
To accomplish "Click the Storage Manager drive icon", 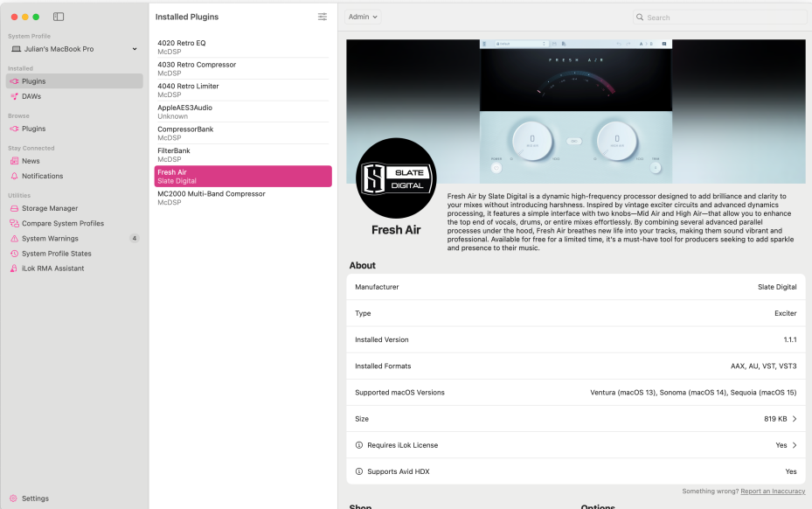I will pyautogui.click(x=15, y=208).
